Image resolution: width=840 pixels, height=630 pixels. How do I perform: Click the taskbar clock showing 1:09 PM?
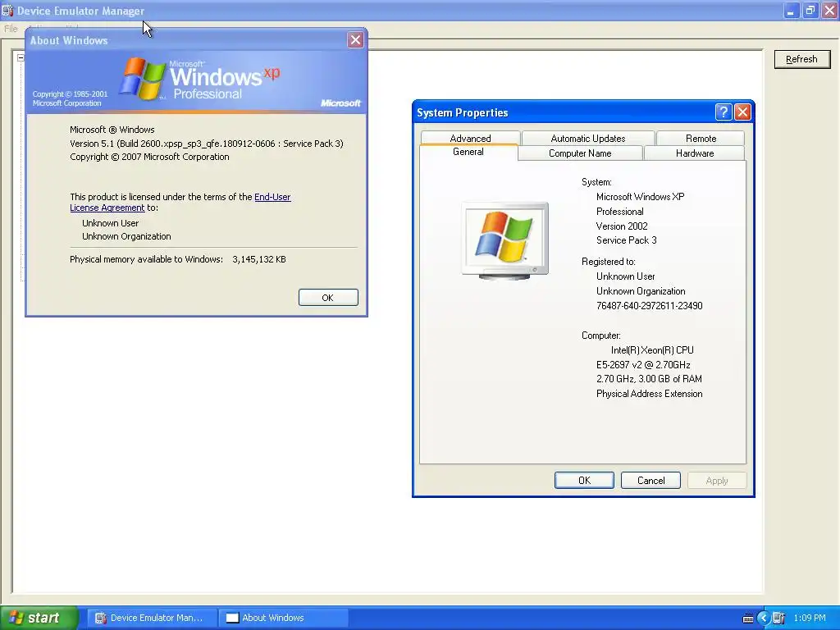[x=810, y=619]
